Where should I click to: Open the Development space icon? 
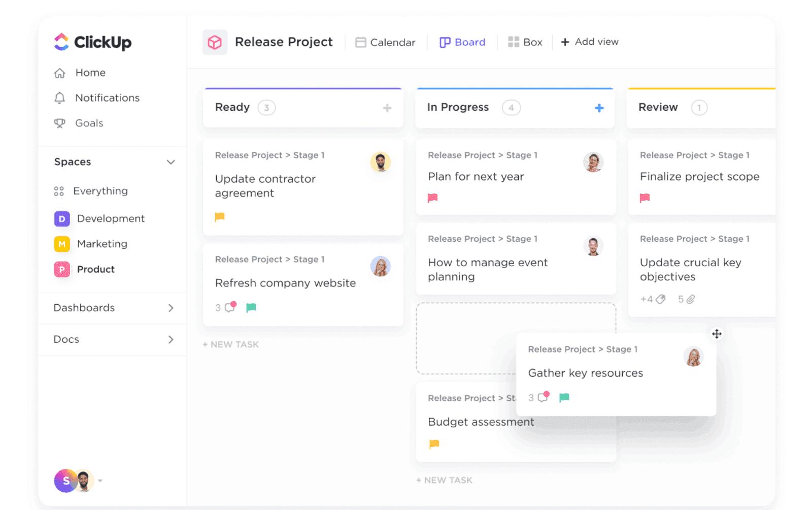click(61, 218)
